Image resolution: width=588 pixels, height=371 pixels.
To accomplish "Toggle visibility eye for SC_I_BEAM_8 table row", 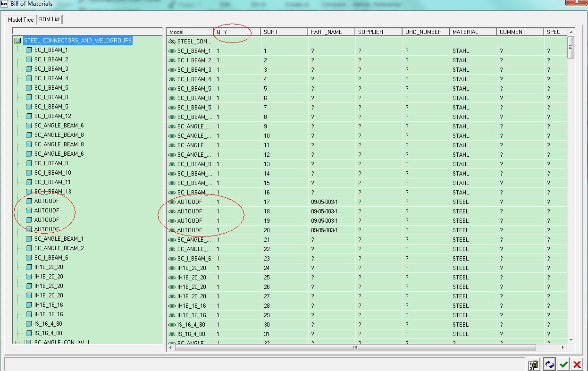I will pos(172,98).
